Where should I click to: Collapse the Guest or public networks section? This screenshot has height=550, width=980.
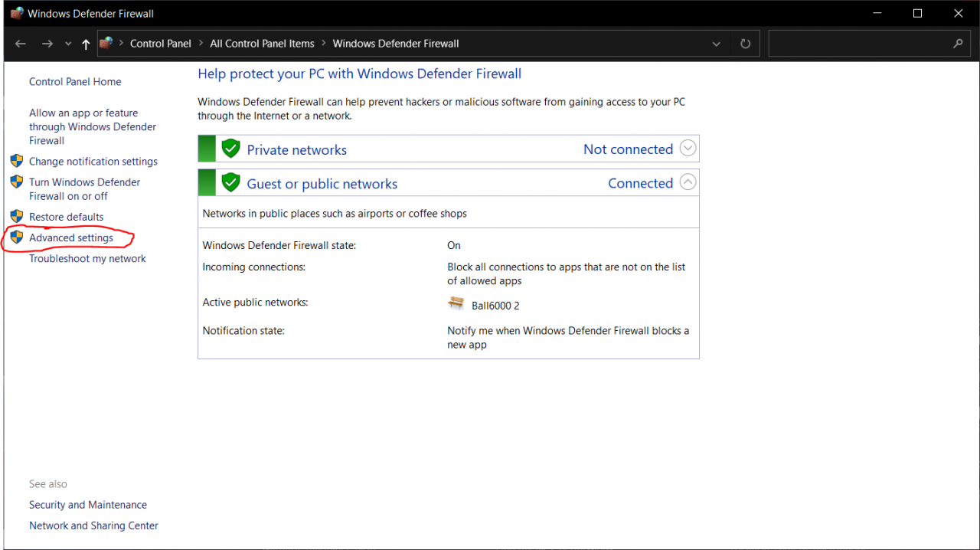[688, 182]
